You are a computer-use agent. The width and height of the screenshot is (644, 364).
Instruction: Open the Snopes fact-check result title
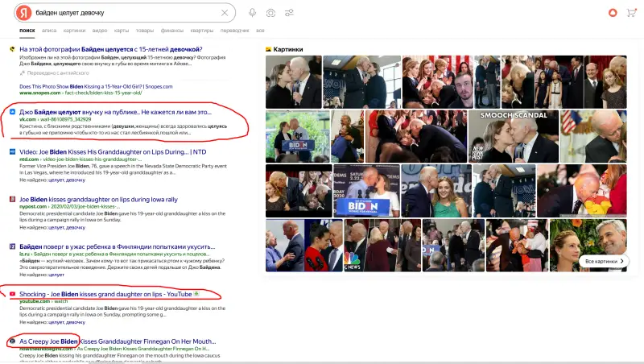111,49
